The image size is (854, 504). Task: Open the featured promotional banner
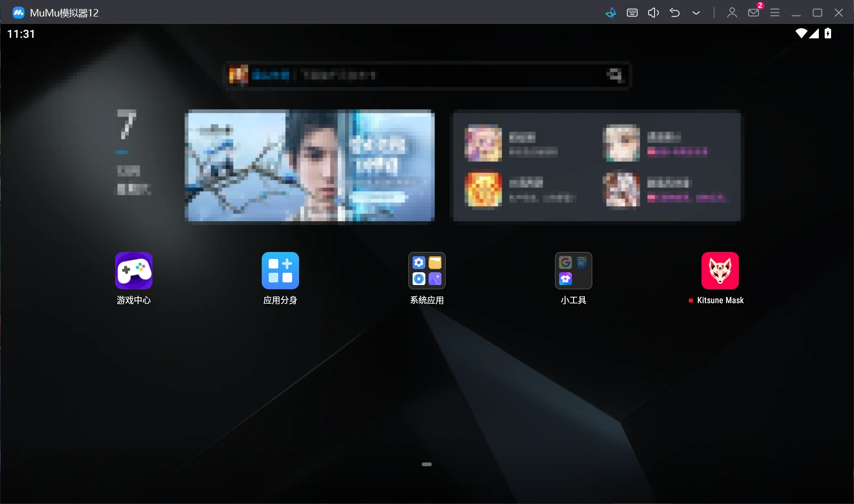tap(309, 165)
